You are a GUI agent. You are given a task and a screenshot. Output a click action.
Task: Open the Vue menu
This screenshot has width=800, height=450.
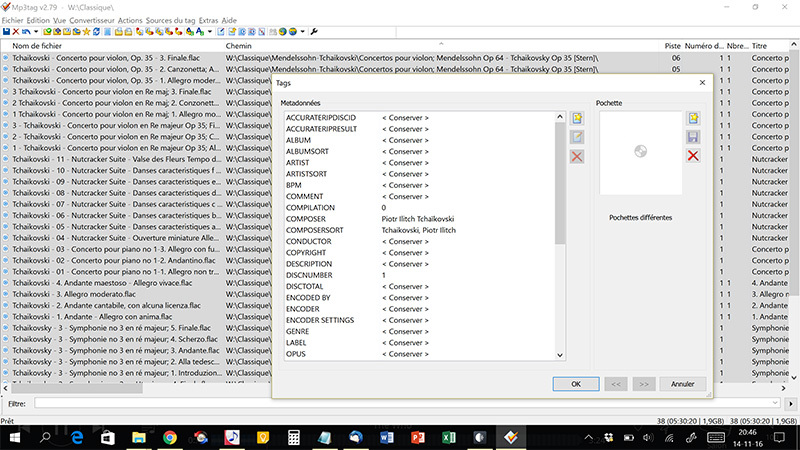[x=59, y=20]
